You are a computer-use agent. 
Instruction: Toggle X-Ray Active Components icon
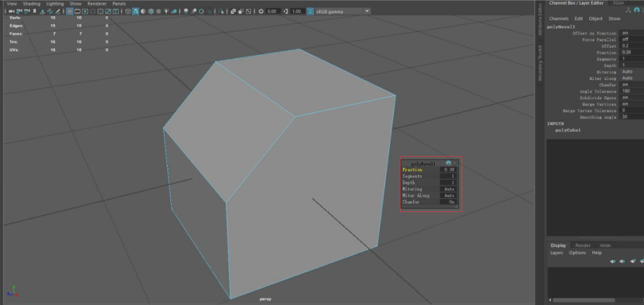pos(241,11)
